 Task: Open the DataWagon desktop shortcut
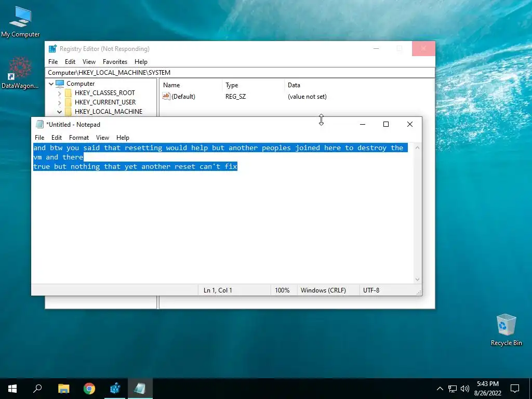tap(20, 73)
